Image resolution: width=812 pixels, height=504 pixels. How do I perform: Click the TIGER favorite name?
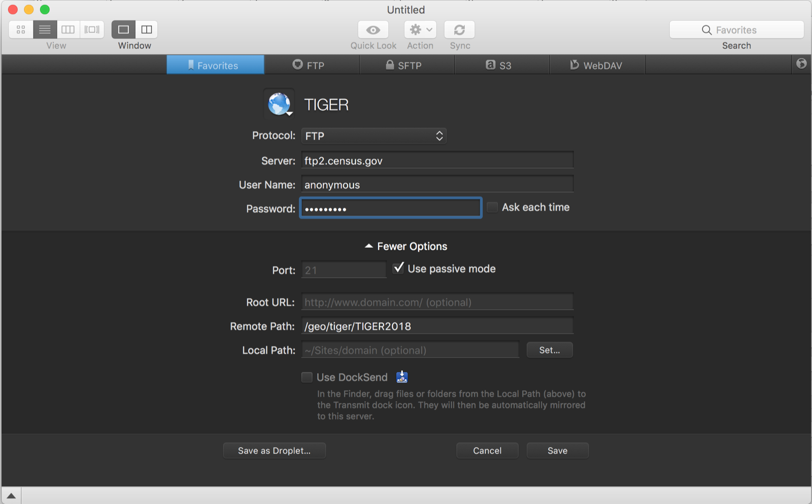click(x=326, y=105)
